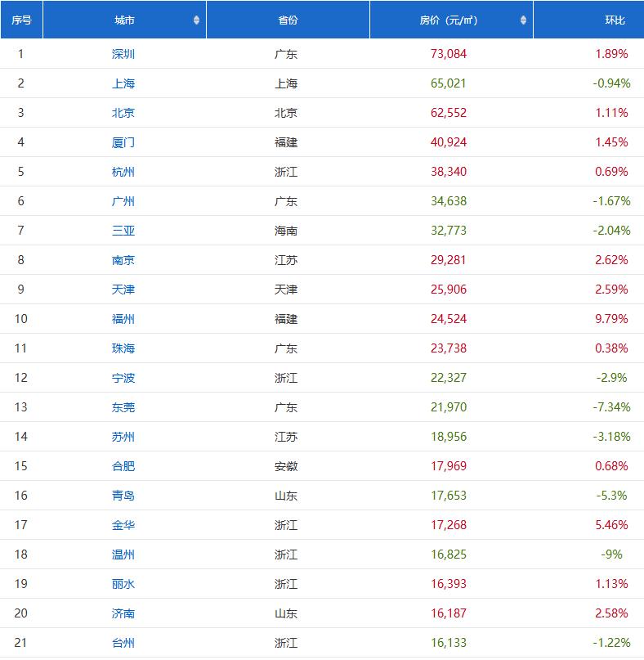The height and width of the screenshot is (660, 644).
Task: Click the 环比 column header
Action: [x=614, y=20]
